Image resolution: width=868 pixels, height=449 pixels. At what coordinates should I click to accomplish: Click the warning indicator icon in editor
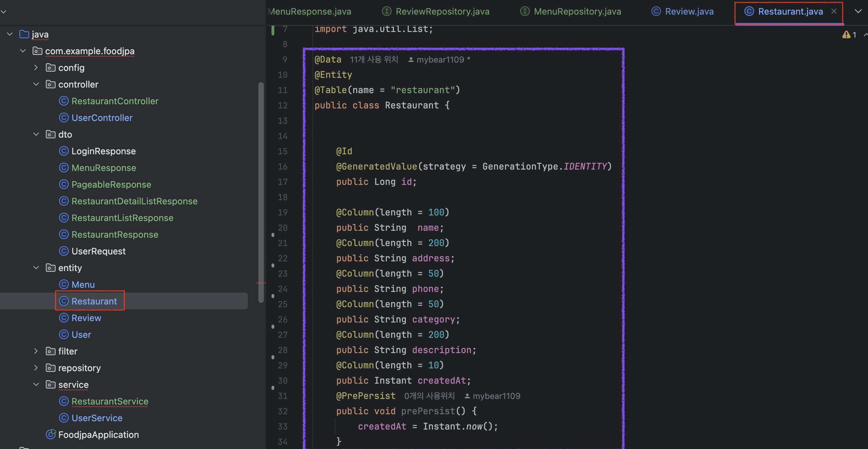[846, 35]
